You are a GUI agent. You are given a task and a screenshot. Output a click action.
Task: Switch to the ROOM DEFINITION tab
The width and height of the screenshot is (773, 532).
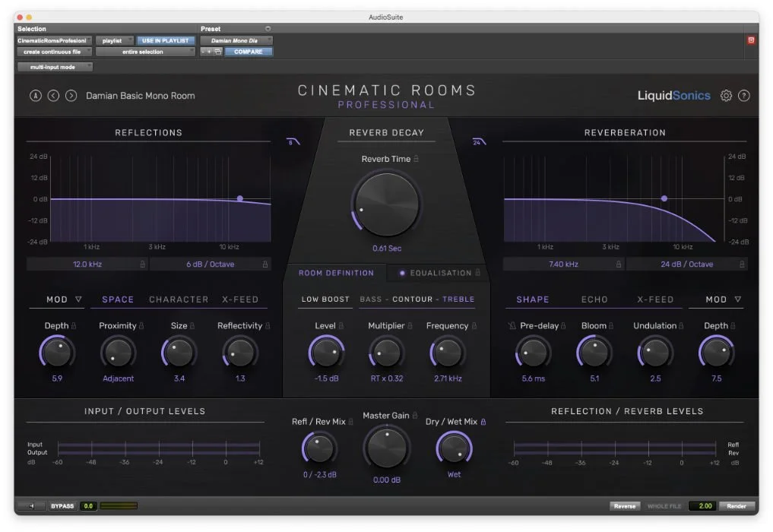[336, 273]
